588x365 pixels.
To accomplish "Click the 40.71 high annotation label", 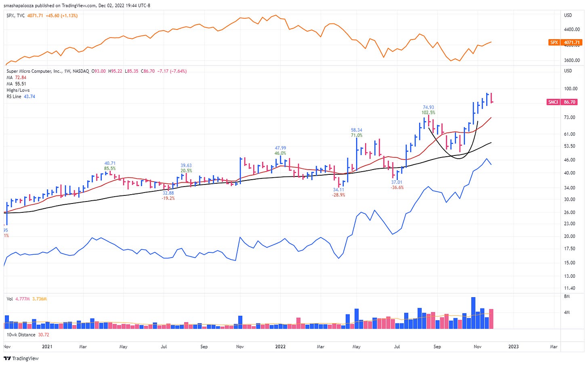I will (110, 163).
